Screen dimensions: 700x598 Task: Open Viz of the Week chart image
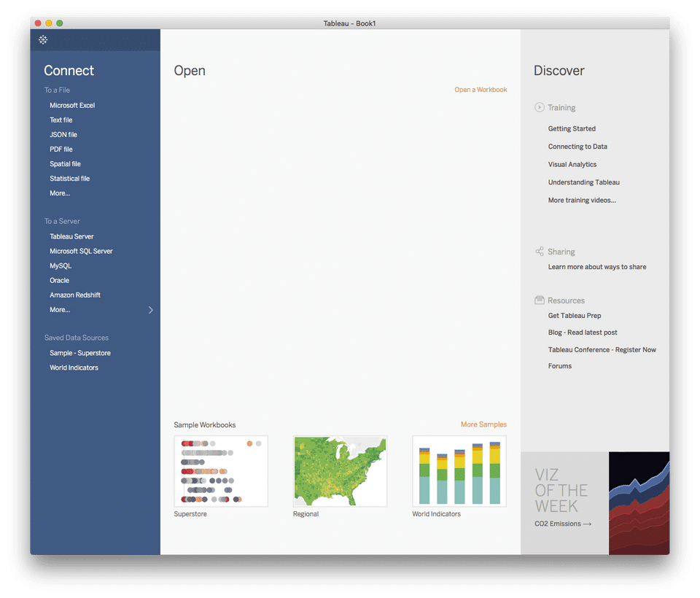pos(639,503)
